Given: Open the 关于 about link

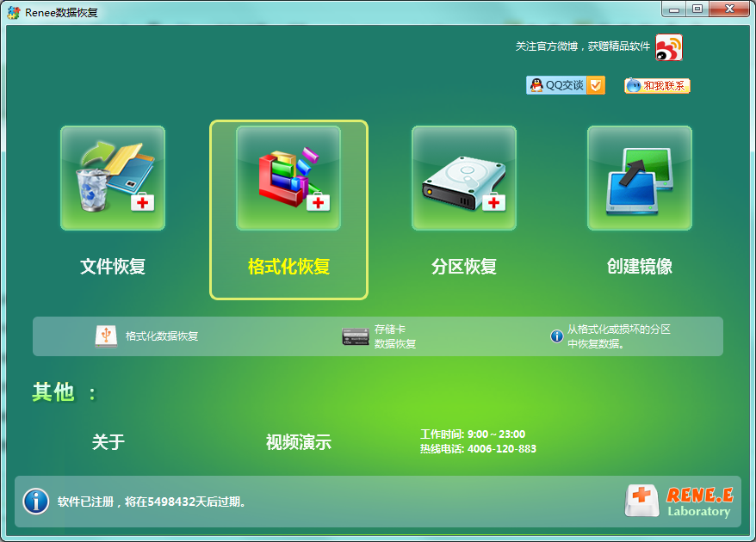Looking at the screenshot, I should pos(108,442).
